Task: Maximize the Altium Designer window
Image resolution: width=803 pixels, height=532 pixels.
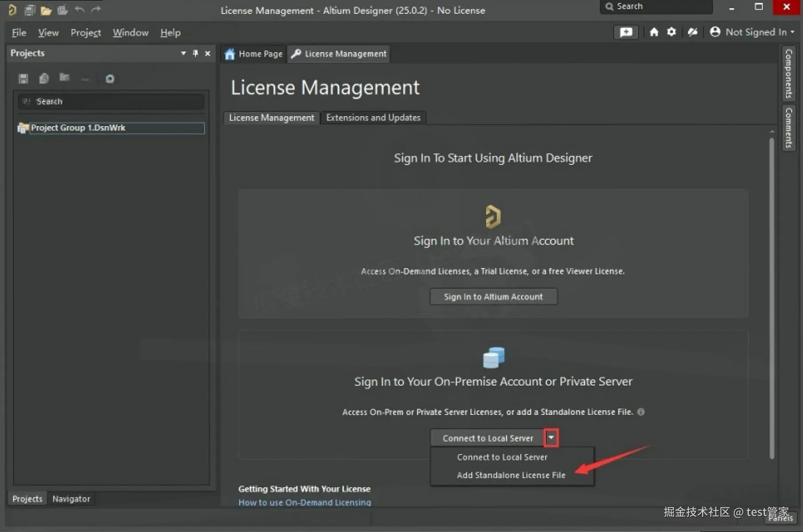Action: (x=759, y=7)
